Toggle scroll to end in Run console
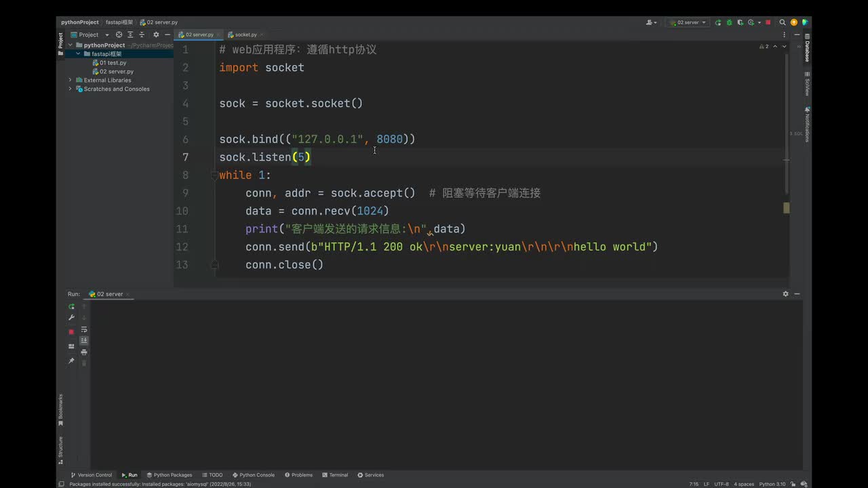Screen dimensions: 868x488 84,341
